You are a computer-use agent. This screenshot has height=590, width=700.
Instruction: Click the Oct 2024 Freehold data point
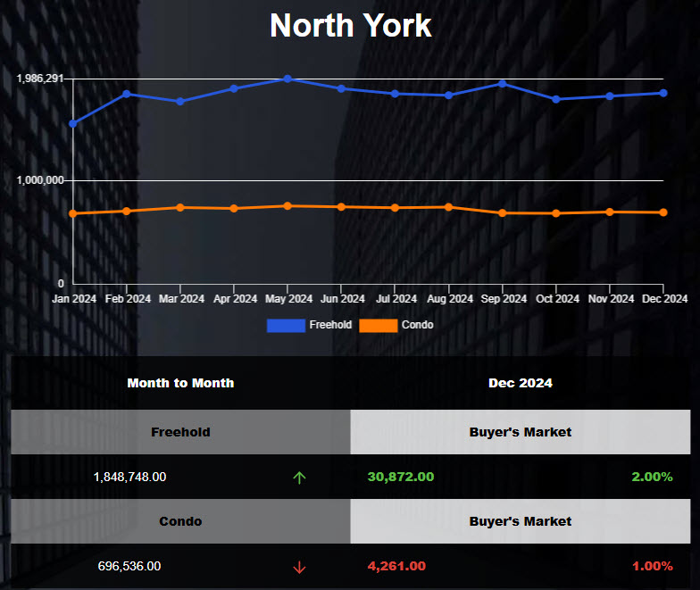coord(556,99)
